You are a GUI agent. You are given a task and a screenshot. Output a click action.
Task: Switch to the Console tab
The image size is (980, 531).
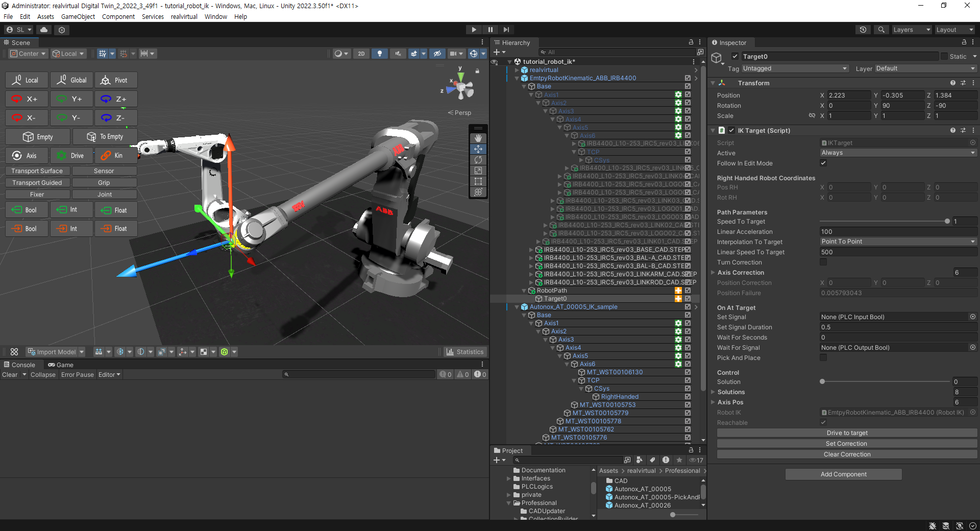(19, 365)
